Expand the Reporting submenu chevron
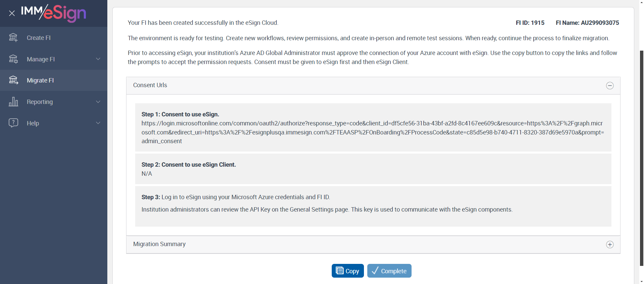 tap(98, 102)
